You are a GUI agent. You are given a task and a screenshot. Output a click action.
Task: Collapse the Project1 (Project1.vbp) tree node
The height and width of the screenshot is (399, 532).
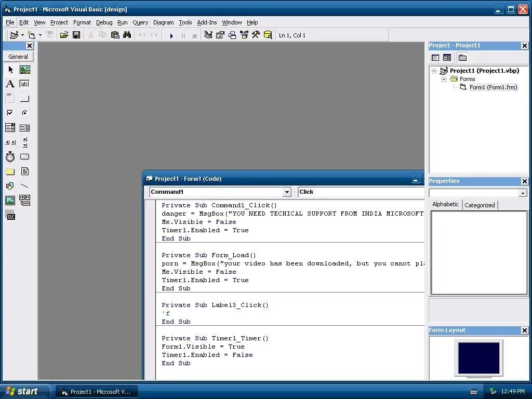(x=434, y=71)
